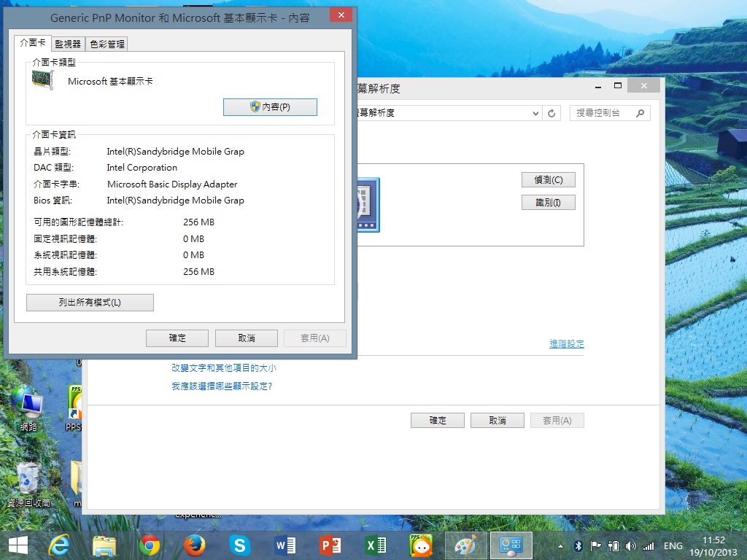Screen dimensions: 747x560
Task: Click 取消 in the adapter properties dialog
Action: coord(247,338)
